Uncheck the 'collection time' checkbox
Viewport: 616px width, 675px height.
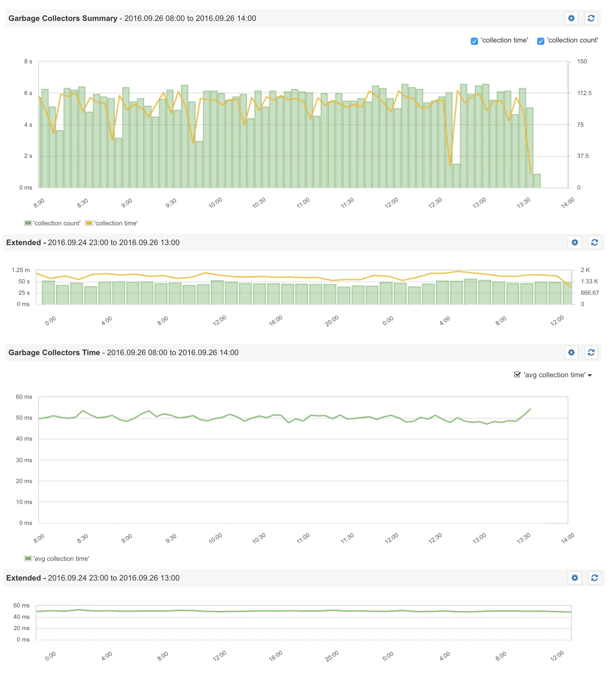[x=474, y=41]
